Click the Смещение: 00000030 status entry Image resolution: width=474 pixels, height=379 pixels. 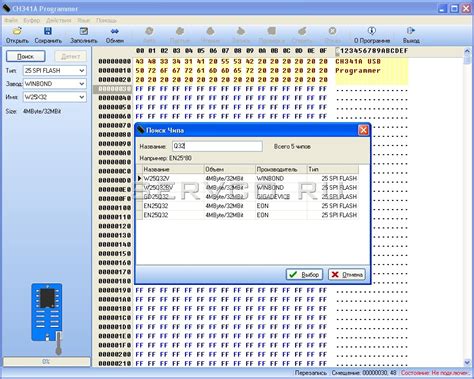(x=364, y=373)
